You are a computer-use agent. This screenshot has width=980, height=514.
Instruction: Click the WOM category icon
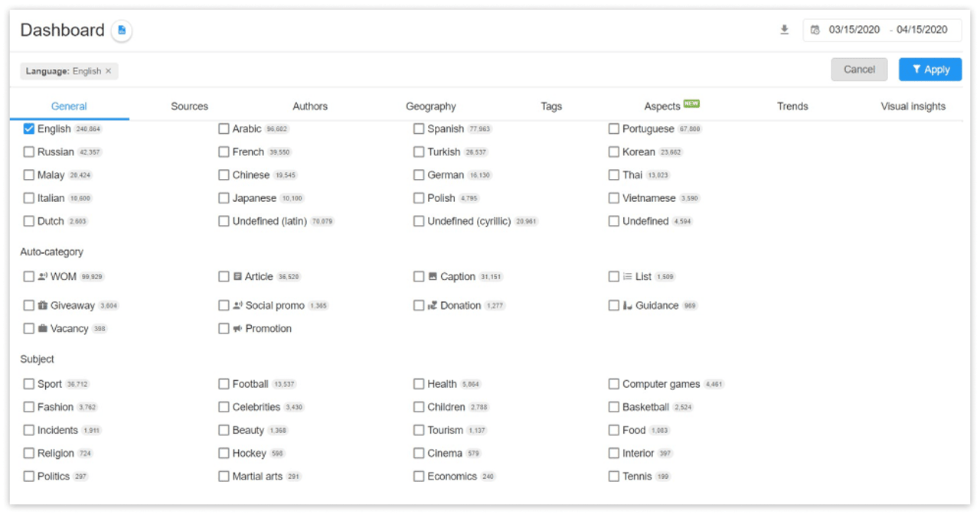click(x=43, y=277)
